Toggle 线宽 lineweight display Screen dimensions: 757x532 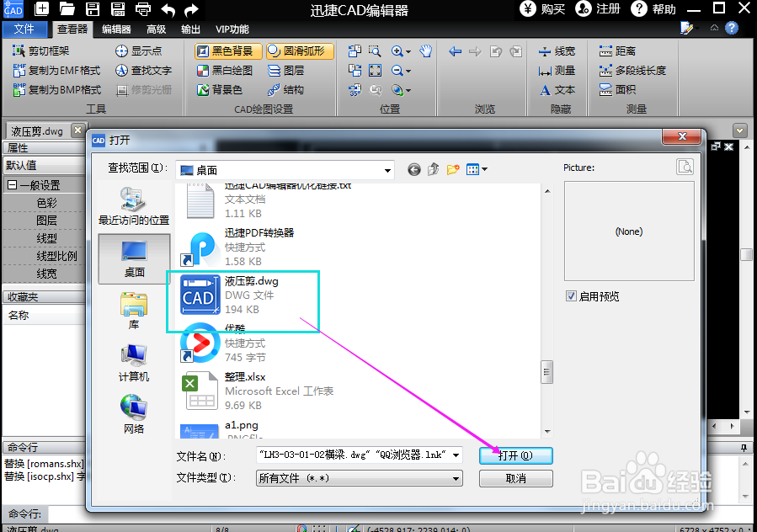557,51
